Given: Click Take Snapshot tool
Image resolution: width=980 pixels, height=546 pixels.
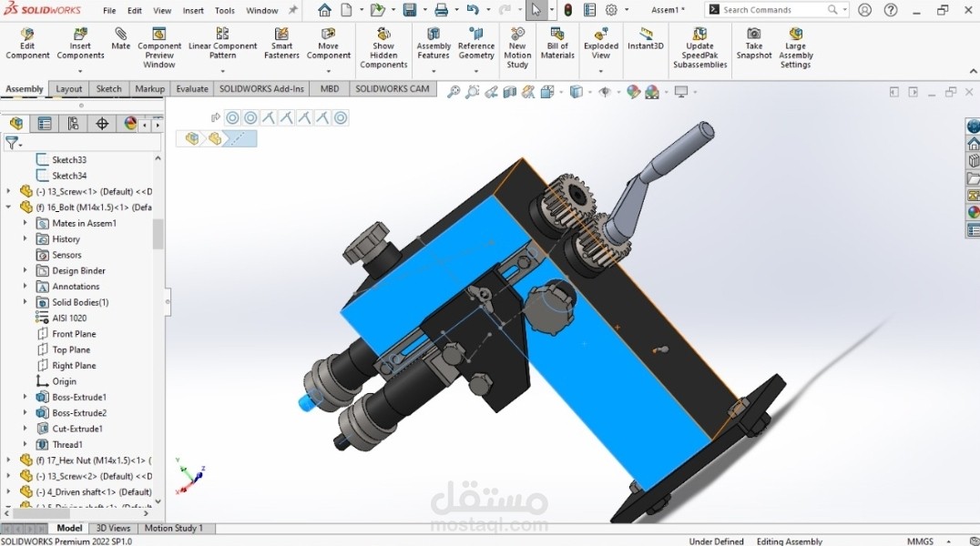Looking at the screenshot, I should (x=754, y=44).
